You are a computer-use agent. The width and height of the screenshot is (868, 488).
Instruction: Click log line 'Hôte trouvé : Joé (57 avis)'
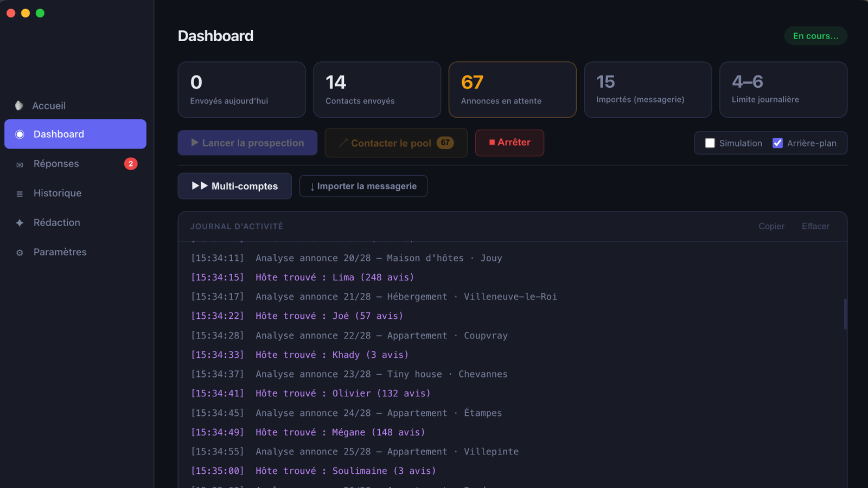point(297,316)
